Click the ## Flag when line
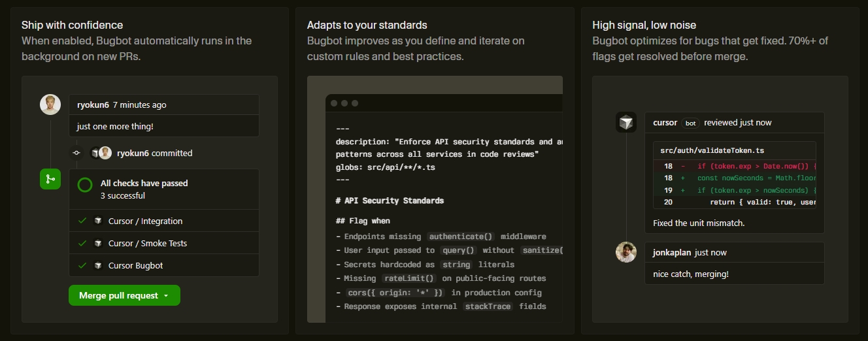868x341 pixels. tap(363, 221)
